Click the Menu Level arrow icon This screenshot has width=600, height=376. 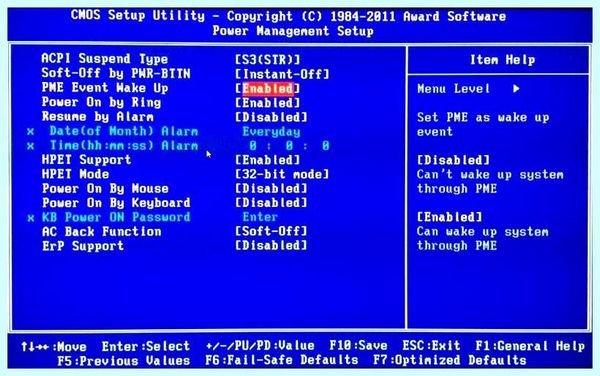click(x=516, y=89)
